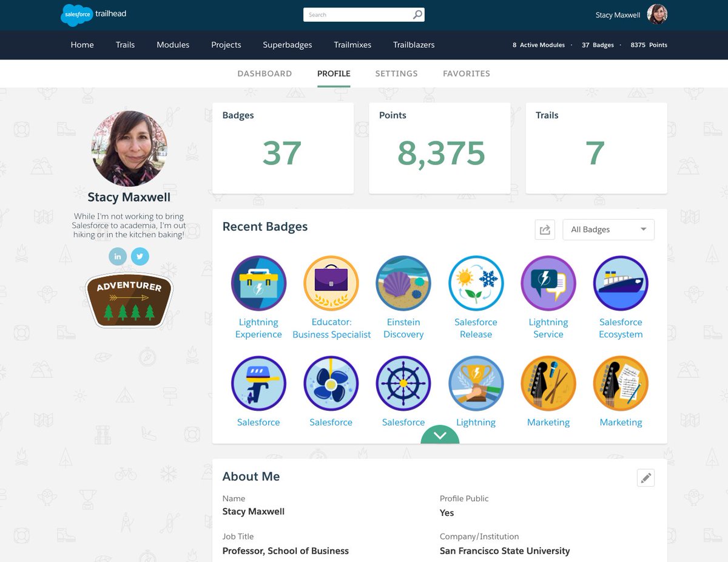The width and height of the screenshot is (728, 562).
Task: Open the LinkedIn profile icon
Action: pyautogui.click(x=118, y=256)
